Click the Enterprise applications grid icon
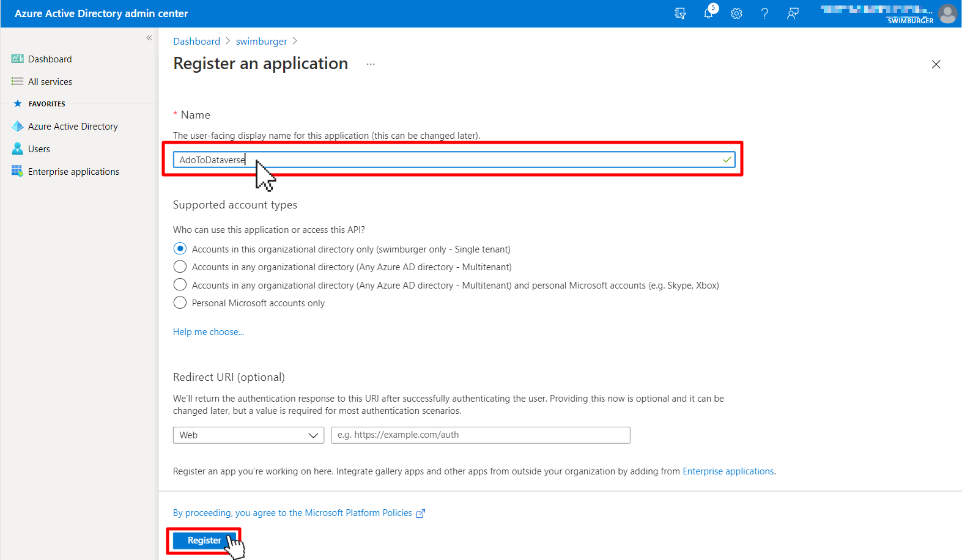This screenshot has height=560, width=962. point(17,171)
